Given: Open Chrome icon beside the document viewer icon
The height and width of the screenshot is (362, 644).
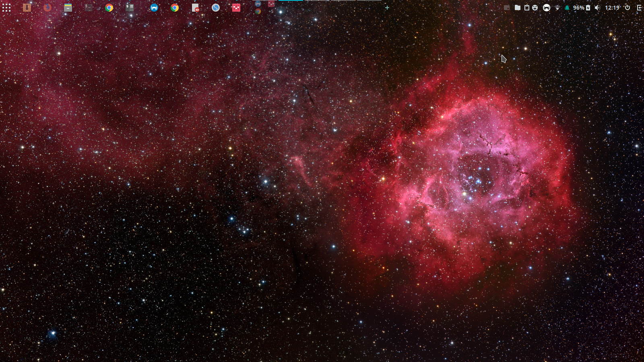Looking at the screenshot, I should point(175,8).
